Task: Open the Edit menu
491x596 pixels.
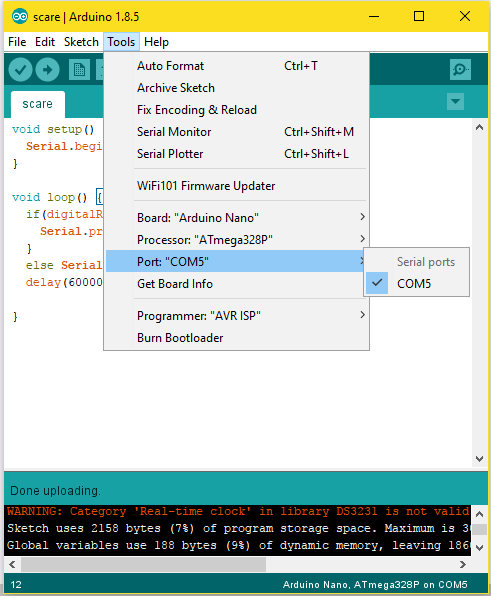Action: click(x=45, y=42)
